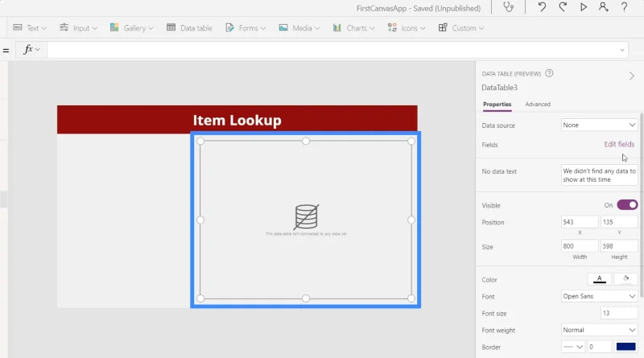Click the equals sign property selector
Screen dimensions: 644x358
pyautogui.click(x=6, y=51)
